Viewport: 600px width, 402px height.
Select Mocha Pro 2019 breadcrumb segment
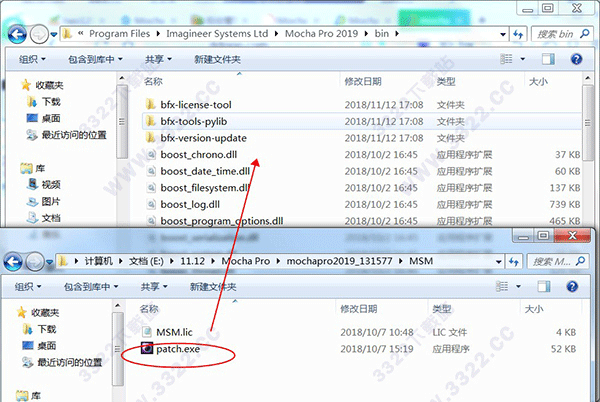pyautogui.click(x=321, y=34)
